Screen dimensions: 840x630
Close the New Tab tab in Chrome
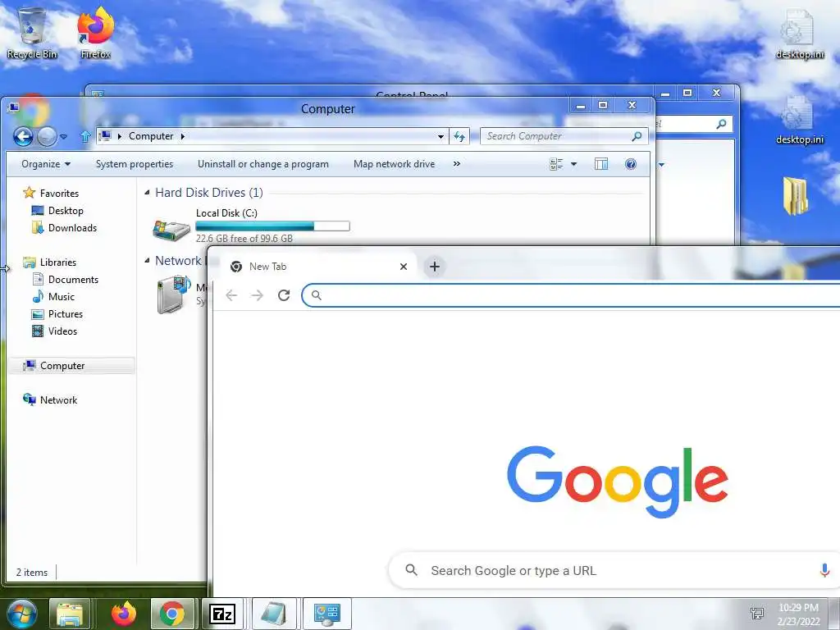tap(404, 267)
